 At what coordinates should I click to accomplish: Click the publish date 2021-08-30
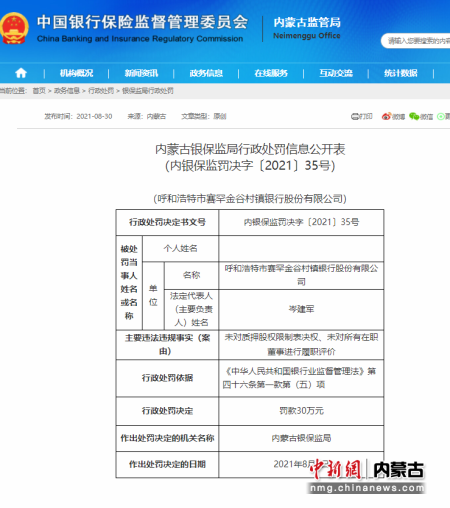[x=94, y=116]
